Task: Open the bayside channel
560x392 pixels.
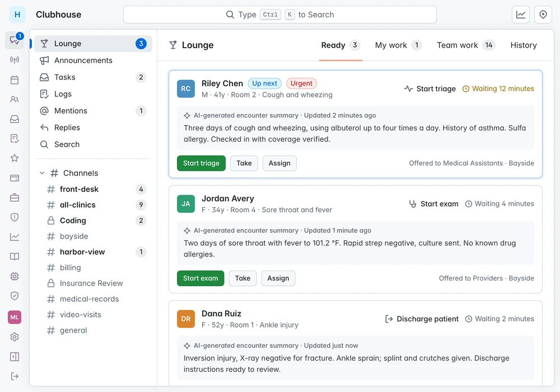Action: 96,236
